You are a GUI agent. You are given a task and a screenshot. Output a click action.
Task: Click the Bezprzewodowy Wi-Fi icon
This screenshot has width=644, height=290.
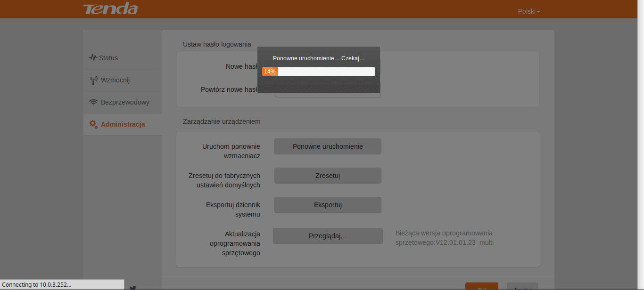point(93,102)
